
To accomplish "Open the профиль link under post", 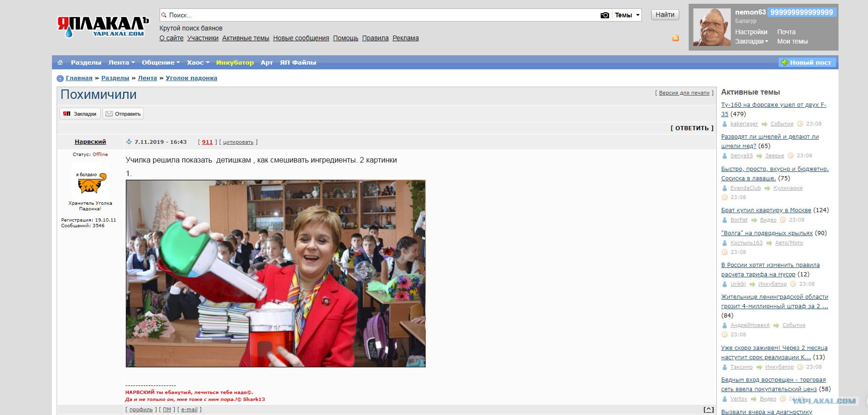I will (141, 409).
